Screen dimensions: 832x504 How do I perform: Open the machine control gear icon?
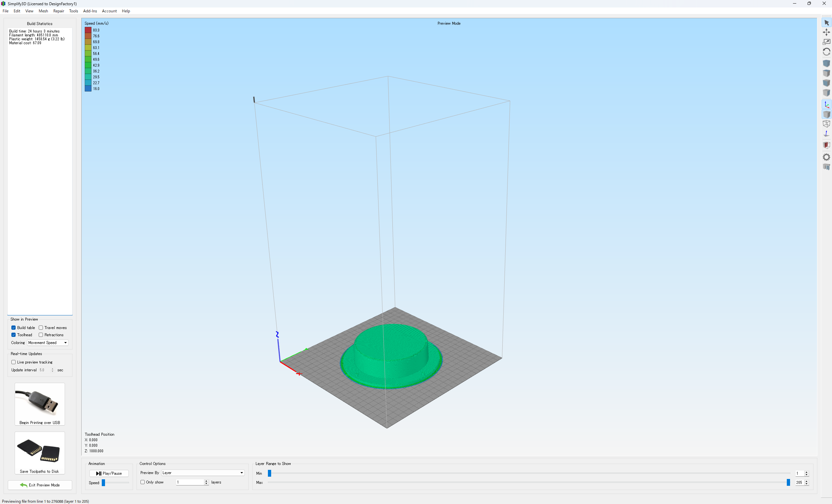[826, 157]
